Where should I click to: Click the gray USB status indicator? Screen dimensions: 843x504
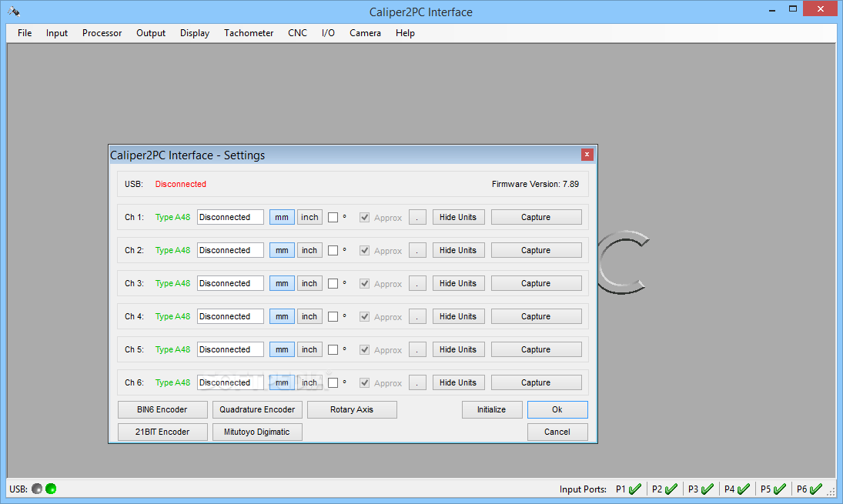(37, 489)
